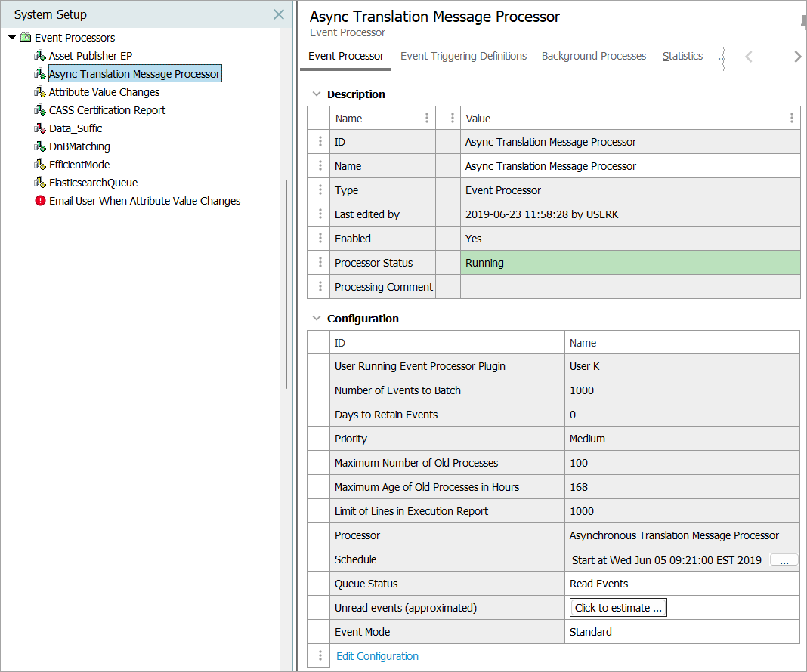The width and height of the screenshot is (807, 672).
Task: Click the Asset Publisher EP processor icon
Action: 40,56
